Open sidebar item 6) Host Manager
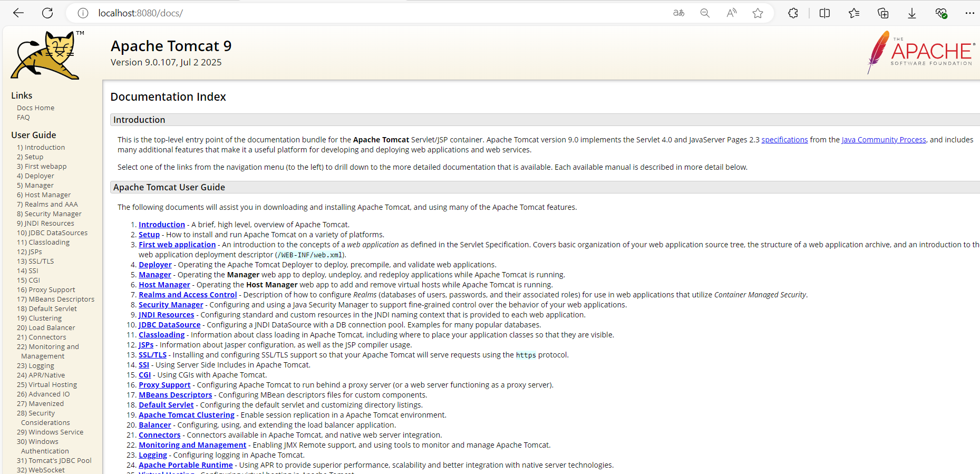Screen dimensions: 980x474 pos(43,195)
